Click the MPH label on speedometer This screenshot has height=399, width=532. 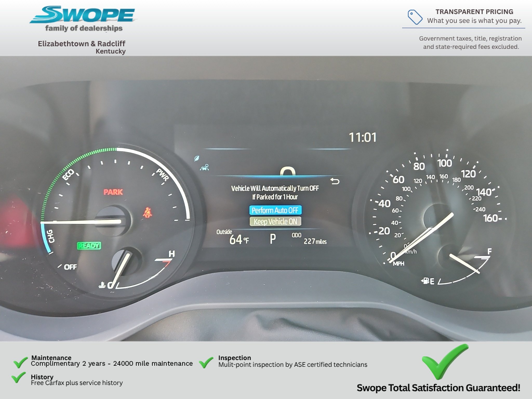398,264
